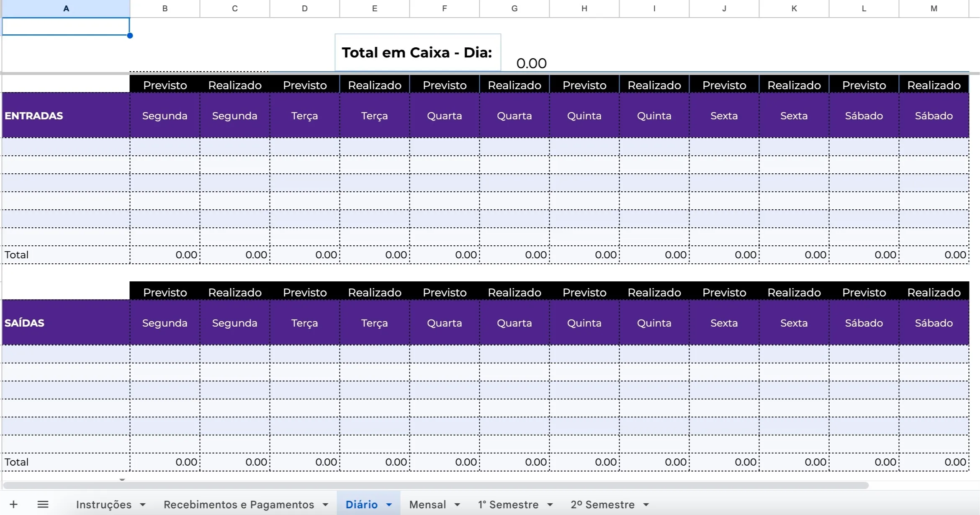Open the all sheets list icon
The image size is (980, 515).
(43, 504)
